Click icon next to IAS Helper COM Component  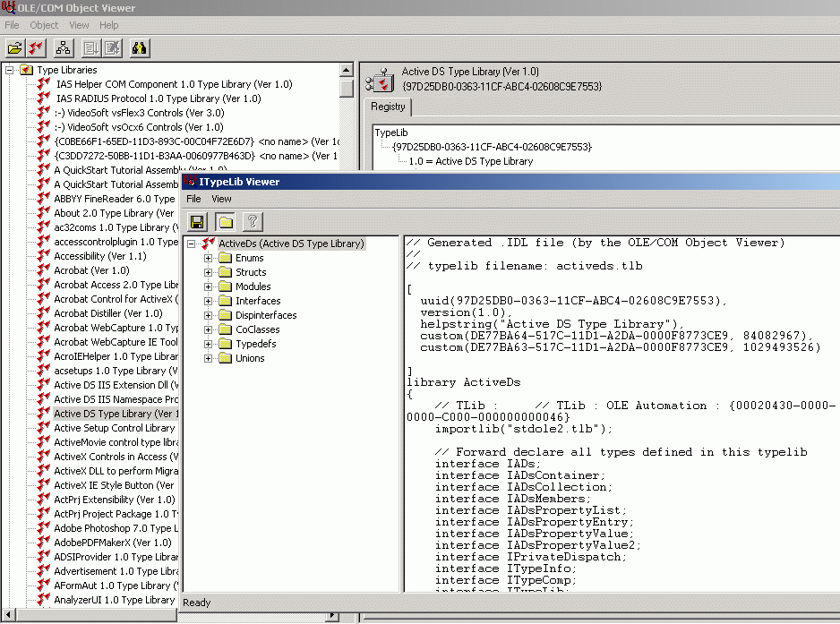(43, 84)
